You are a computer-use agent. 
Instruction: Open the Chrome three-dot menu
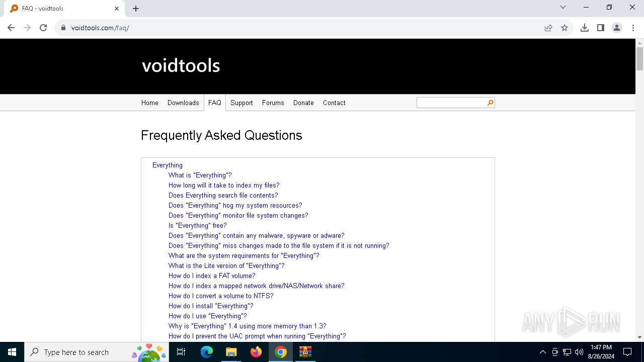tap(633, 28)
